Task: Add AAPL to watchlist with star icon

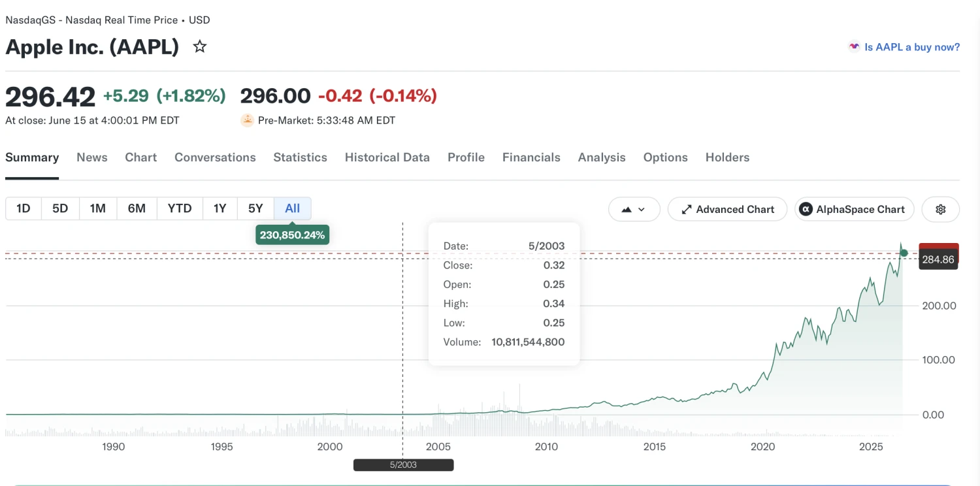Action: pos(200,47)
